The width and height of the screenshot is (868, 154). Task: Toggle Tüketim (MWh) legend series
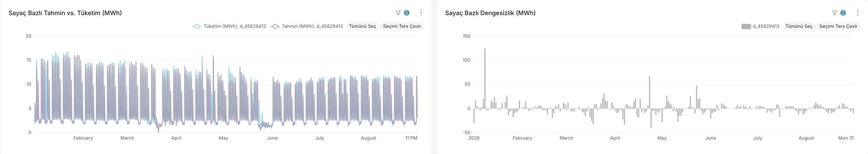(x=229, y=26)
